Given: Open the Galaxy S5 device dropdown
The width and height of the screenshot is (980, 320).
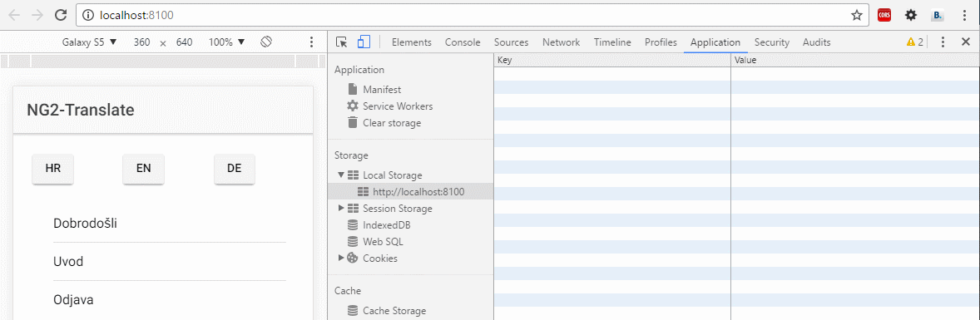Looking at the screenshot, I should 89,42.
